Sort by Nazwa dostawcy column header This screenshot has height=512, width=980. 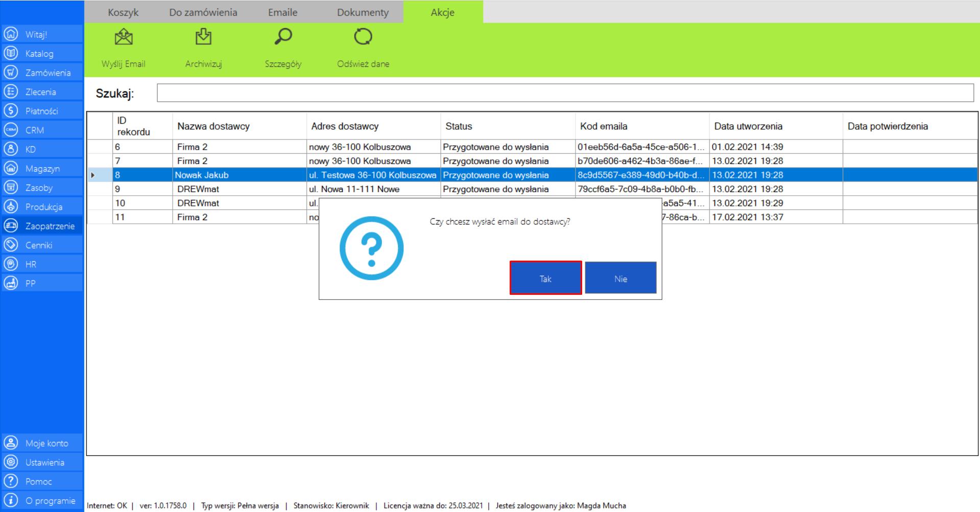240,126
